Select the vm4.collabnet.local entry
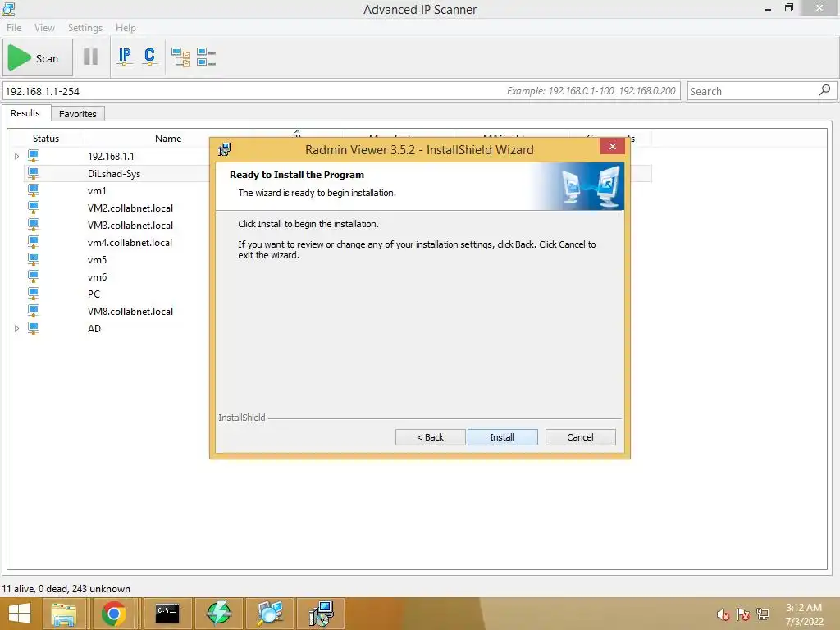 coord(130,242)
